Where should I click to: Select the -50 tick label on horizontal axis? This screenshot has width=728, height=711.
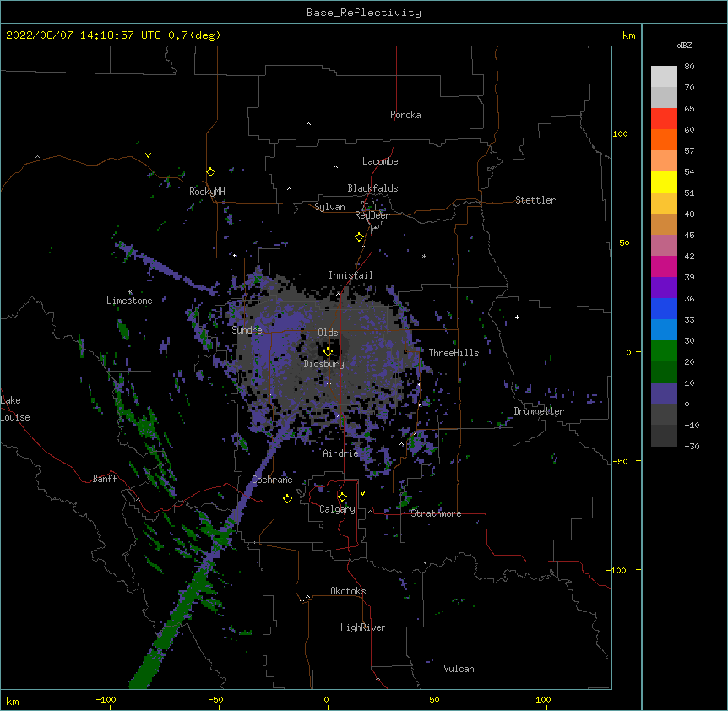(216, 699)
